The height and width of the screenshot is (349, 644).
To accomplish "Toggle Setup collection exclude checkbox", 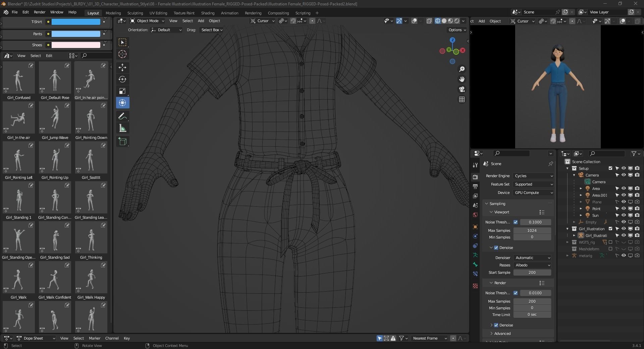I will pos(610,168).
